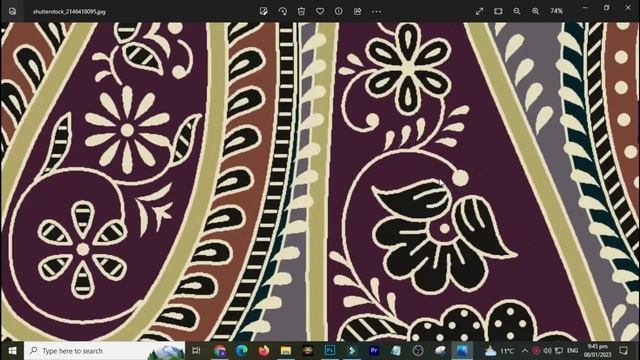
Task: Click the 74% zoom level
Action: (x=556, y=11)
